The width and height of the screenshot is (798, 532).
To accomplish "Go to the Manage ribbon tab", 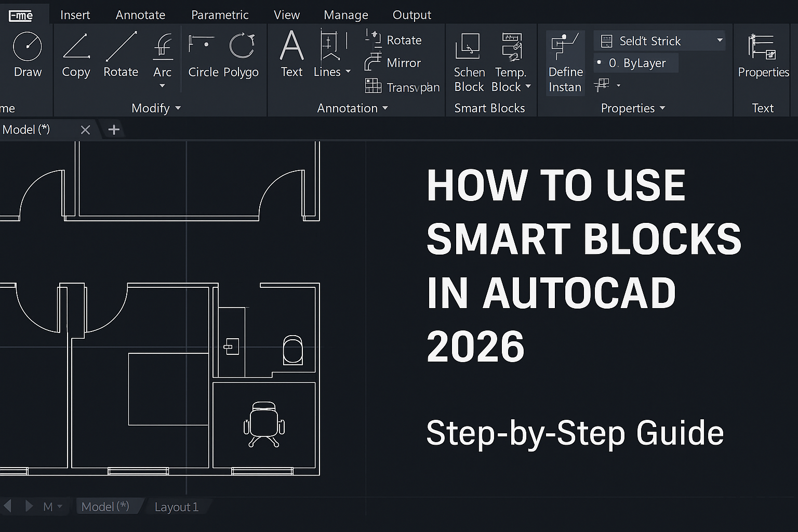I will click(x=346, y=15).
